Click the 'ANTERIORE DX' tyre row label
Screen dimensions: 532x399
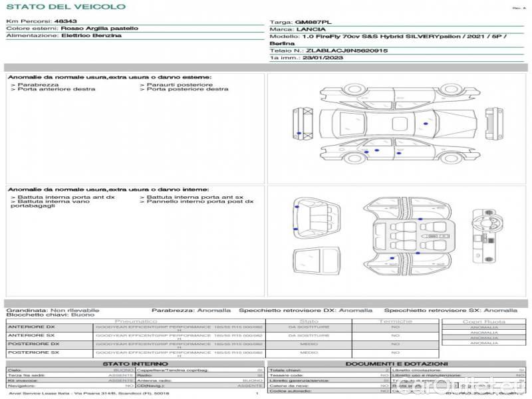pyautogui.click(x=31, y=327)
